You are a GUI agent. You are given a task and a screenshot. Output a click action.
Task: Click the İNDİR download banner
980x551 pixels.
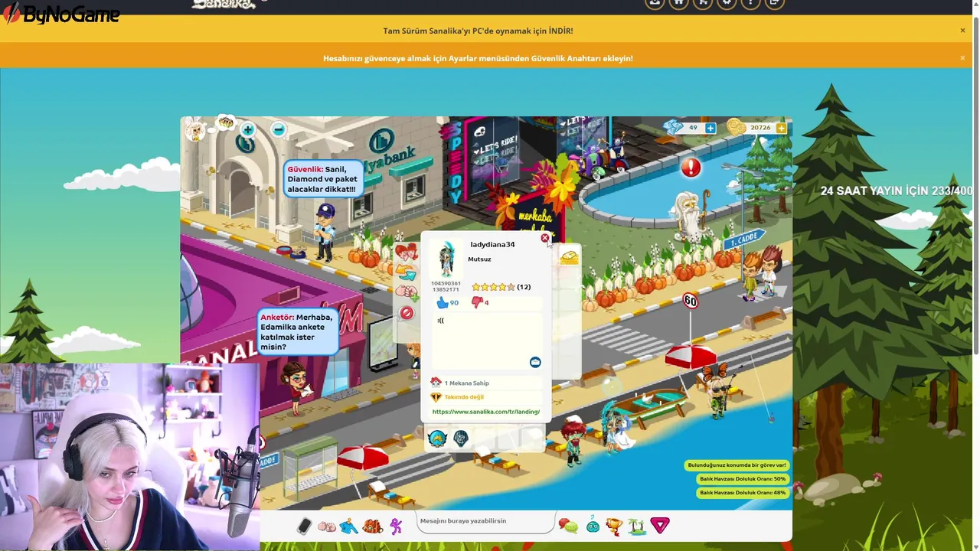[478, 31]
